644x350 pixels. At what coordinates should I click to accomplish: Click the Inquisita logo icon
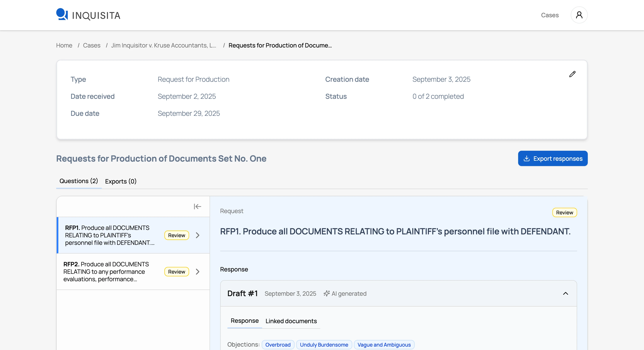[62, 14]
